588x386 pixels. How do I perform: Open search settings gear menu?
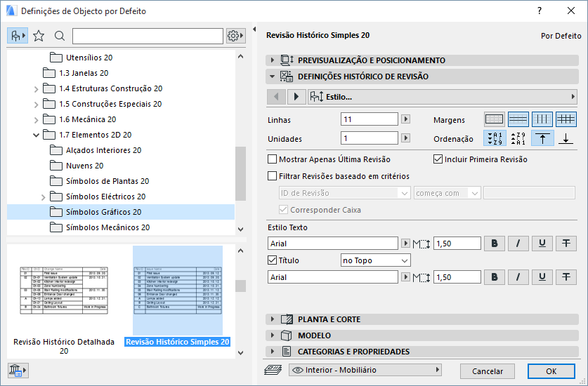[235, 36]
